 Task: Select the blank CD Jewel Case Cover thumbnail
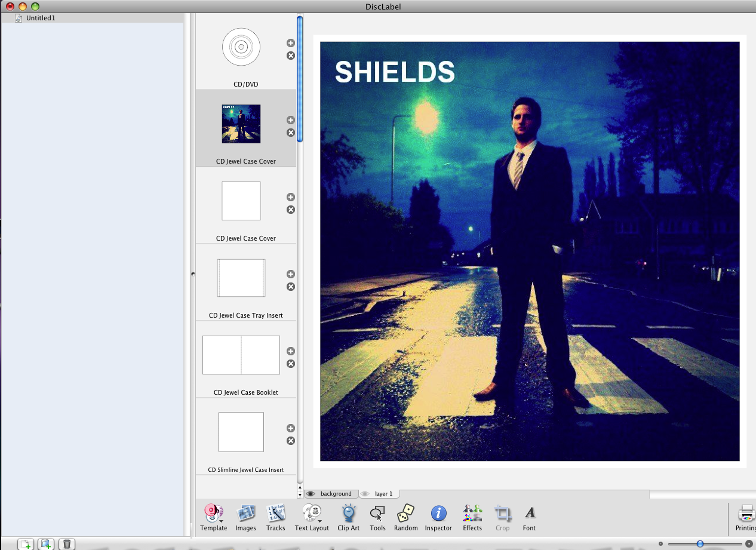pyautogui.click(x=241, y=201)
